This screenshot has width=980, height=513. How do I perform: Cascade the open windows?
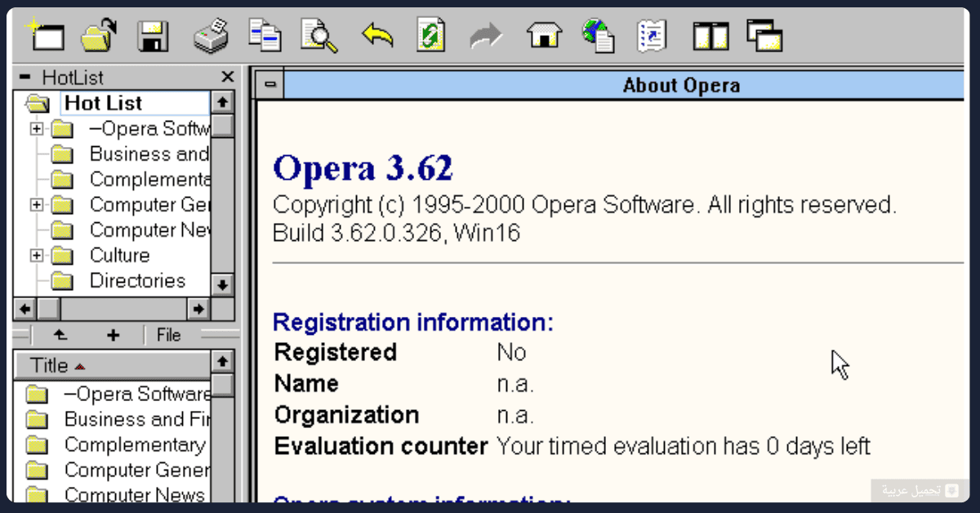coord(764,36)
